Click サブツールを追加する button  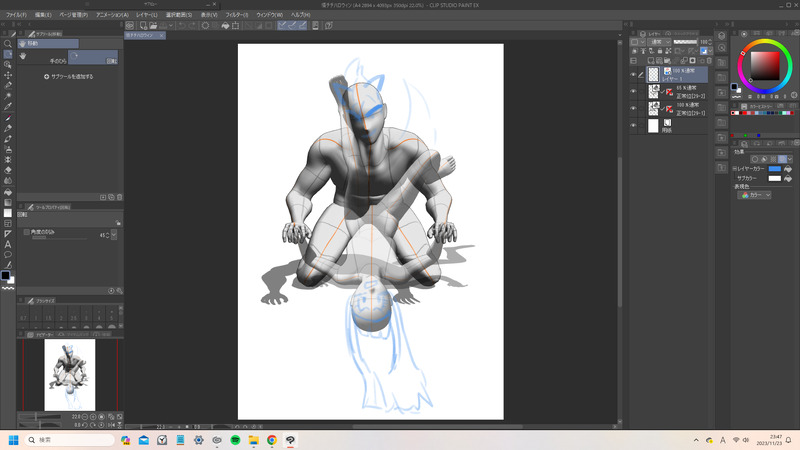[x=70, y=76]
